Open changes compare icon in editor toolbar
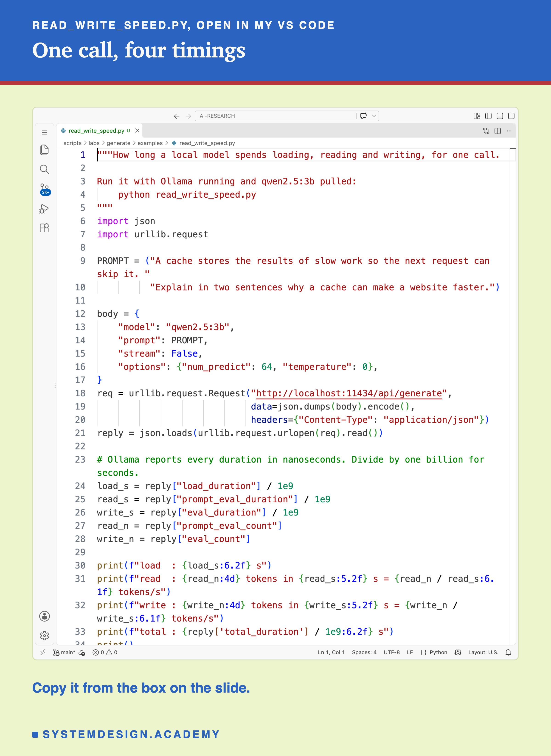The height and width of the screenshot is (756, 551). pyautogui.click(x=486, y=131)
